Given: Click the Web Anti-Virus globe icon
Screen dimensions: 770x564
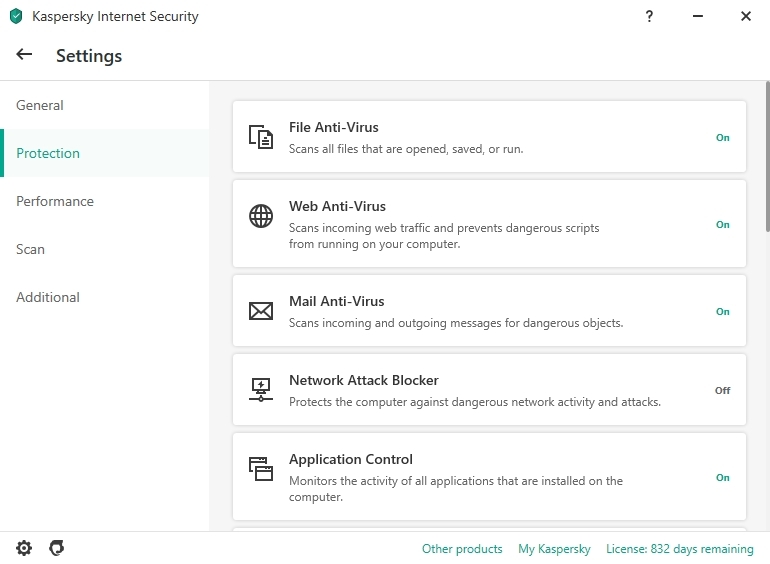Looking at the screenshot, I should [261, 216].
